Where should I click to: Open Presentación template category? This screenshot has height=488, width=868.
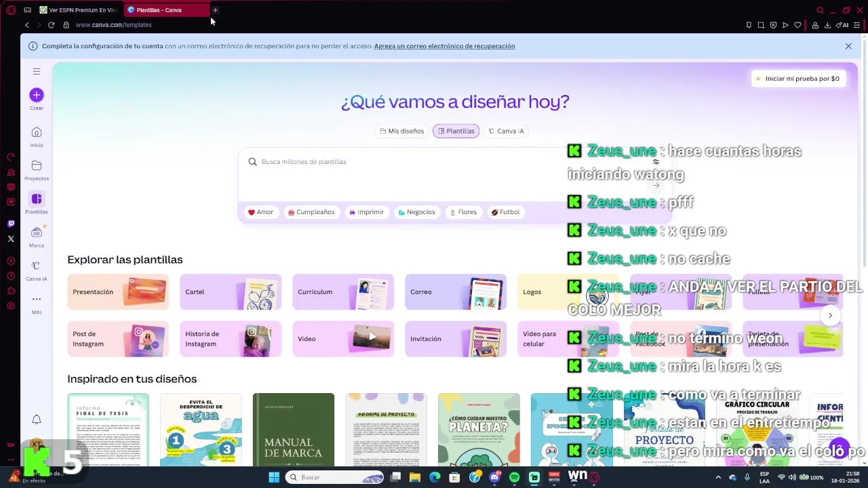coord(118,291)
